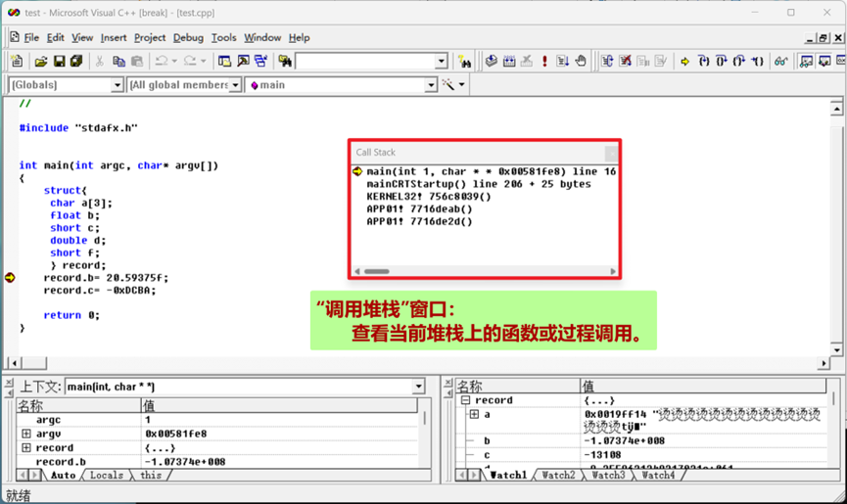Switch to the Watch3 tab
Viewport: 847px width, 504px height.
point(608,476)
